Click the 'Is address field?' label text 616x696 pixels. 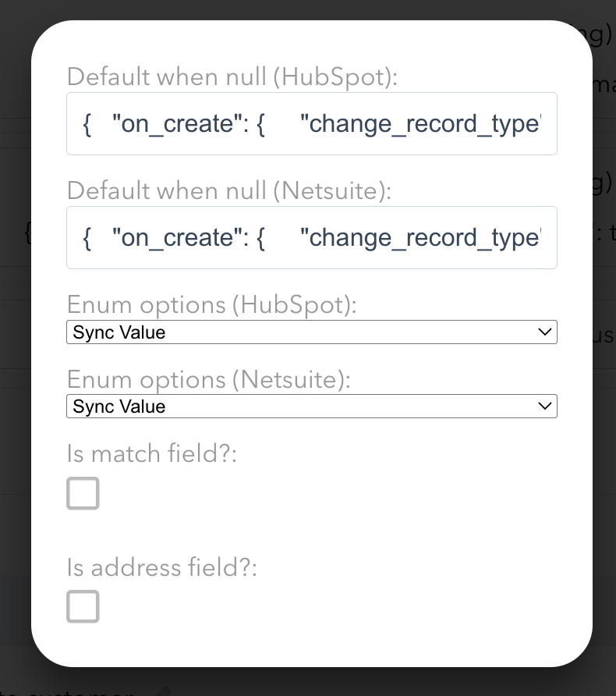coord(161,567)
